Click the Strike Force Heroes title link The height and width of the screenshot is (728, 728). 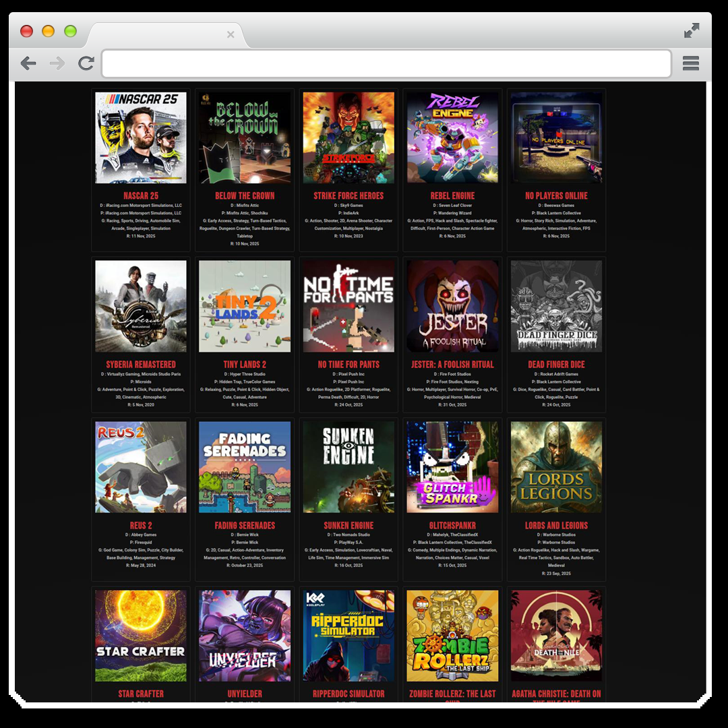348,196
